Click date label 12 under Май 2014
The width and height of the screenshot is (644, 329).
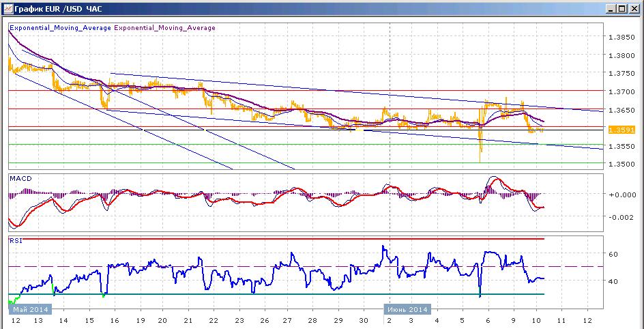point(16,320)
